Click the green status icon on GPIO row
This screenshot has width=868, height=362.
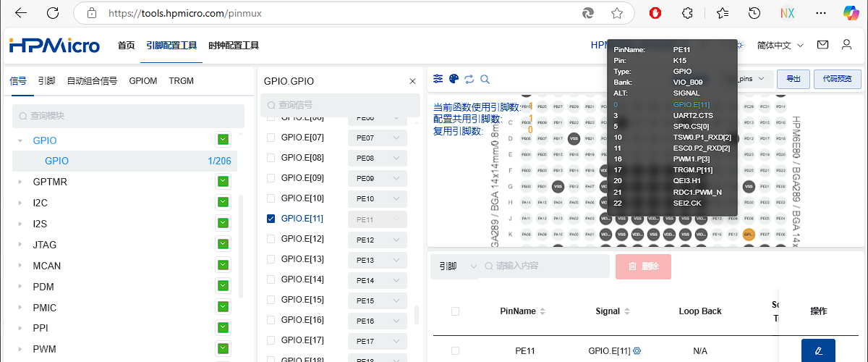pyautogui.click(x=223, y=140)
